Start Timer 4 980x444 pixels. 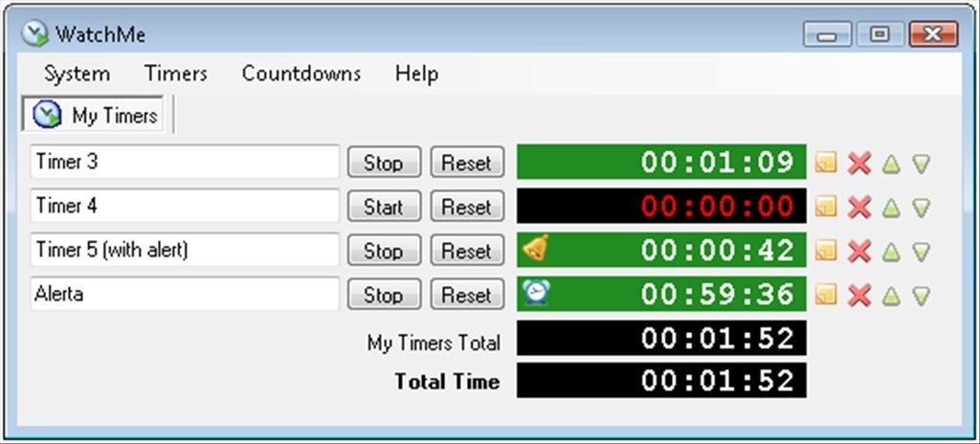(x=384, y=207)
